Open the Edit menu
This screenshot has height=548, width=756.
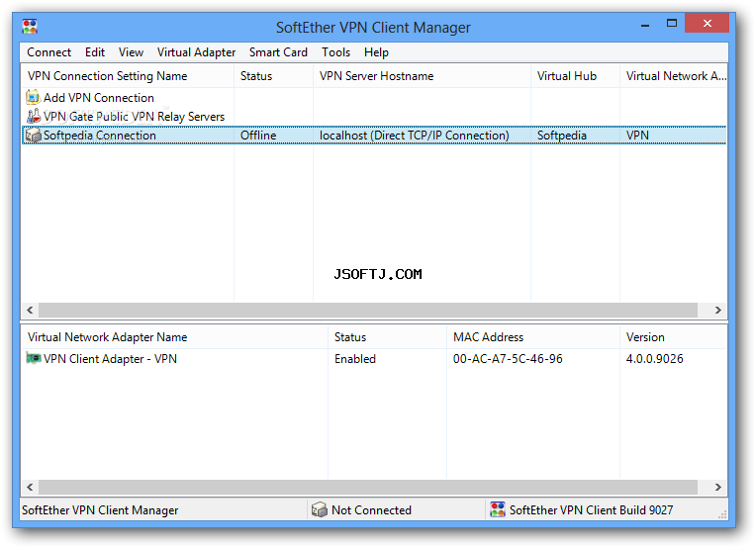95,52
